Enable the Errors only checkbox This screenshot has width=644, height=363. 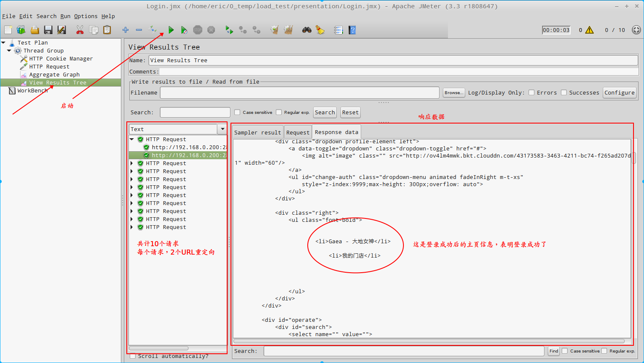click(x=531, y=93)
